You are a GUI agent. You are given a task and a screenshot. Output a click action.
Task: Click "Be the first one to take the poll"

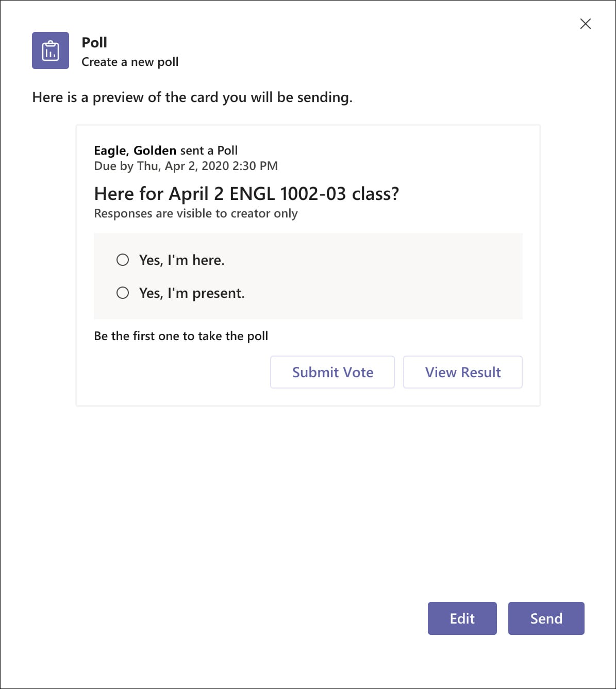(180, 335)
